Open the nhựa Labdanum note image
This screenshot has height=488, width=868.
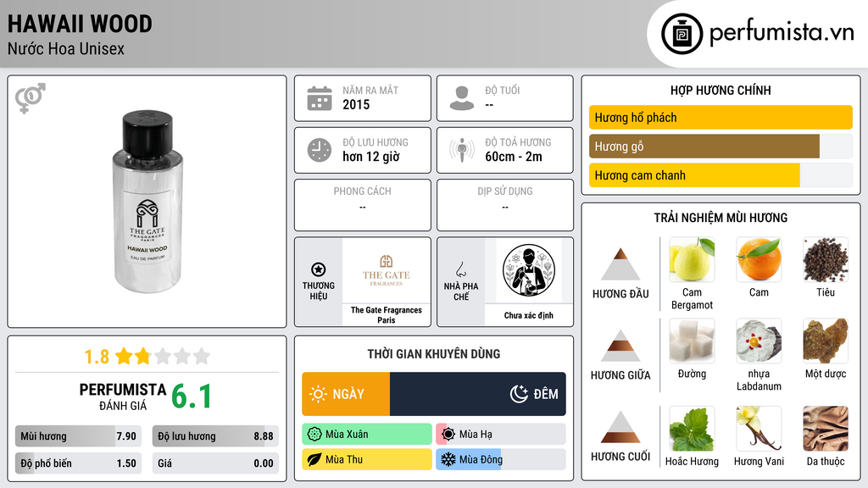point(759,341)
